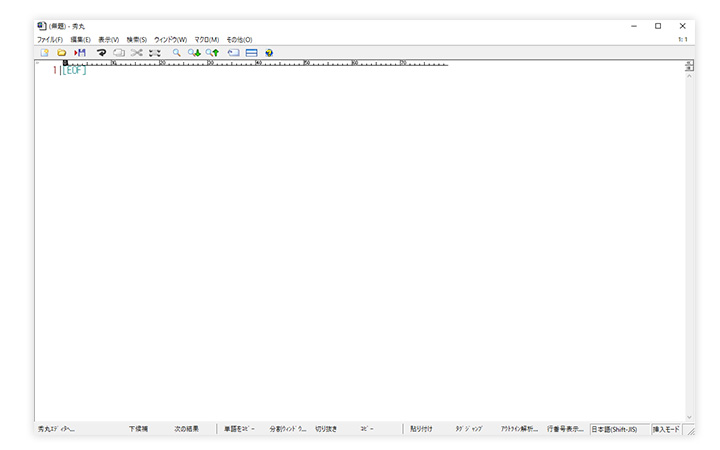The image size is (720, 450).
Task: Toggle 挿入モード insert mode indicator
Action: [x=666, y=428]
